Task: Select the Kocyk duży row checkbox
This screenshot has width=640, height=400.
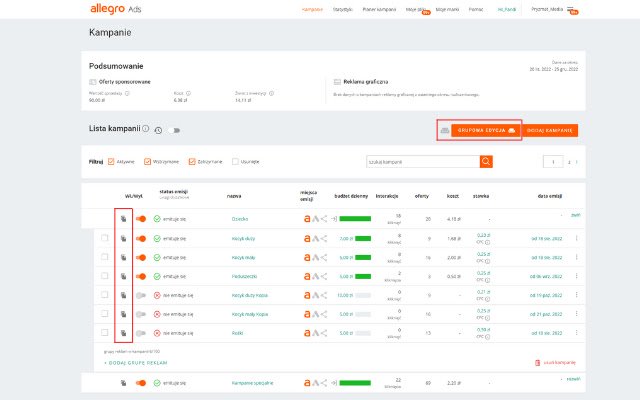Action: point(105,238)
